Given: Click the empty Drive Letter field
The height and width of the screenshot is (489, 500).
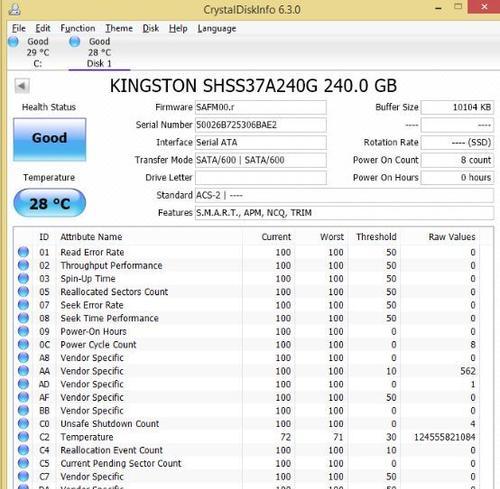Looking at the screenshot, I should [x=261, y=178].
